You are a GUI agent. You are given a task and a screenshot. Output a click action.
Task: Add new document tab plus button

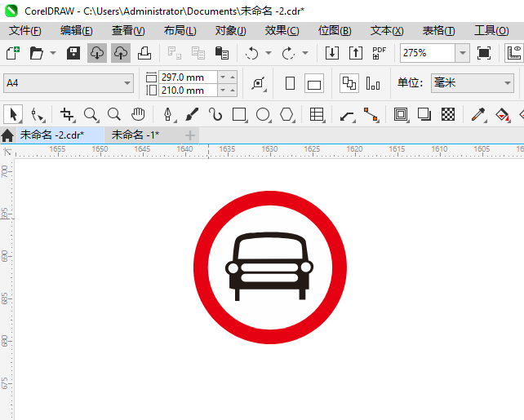[x=190, y=135]
